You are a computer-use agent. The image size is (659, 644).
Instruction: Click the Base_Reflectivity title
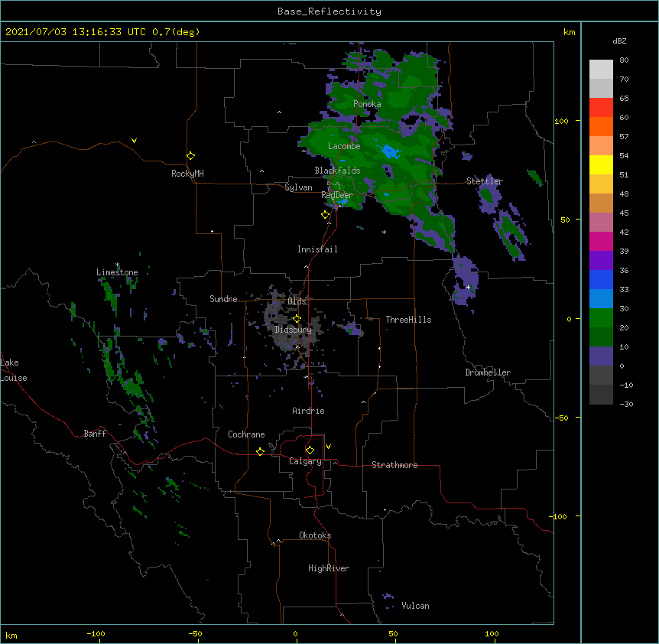coord(329,11)
